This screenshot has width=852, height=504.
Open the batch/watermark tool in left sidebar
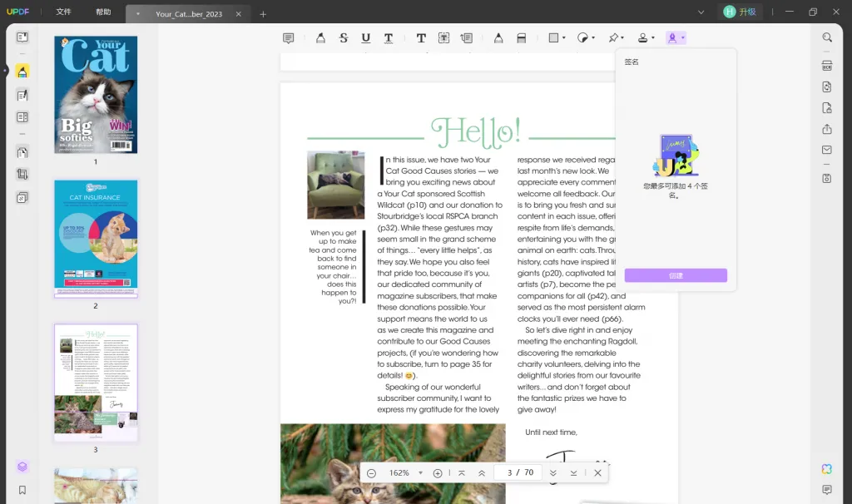22,198
